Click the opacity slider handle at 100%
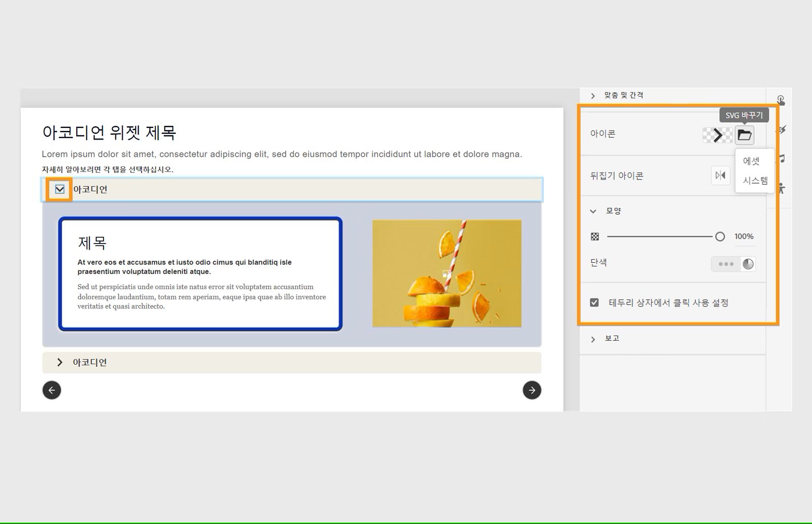 tap(720, 236)
